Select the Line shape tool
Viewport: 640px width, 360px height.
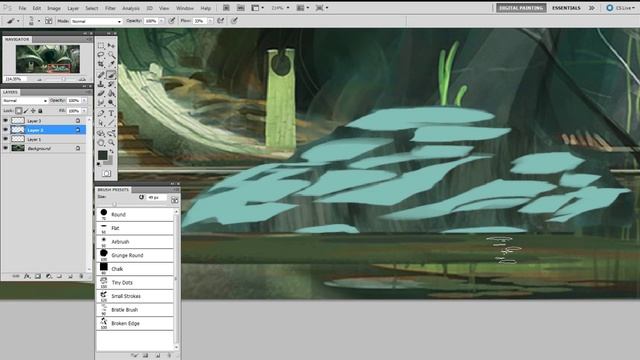pos(111,123)
